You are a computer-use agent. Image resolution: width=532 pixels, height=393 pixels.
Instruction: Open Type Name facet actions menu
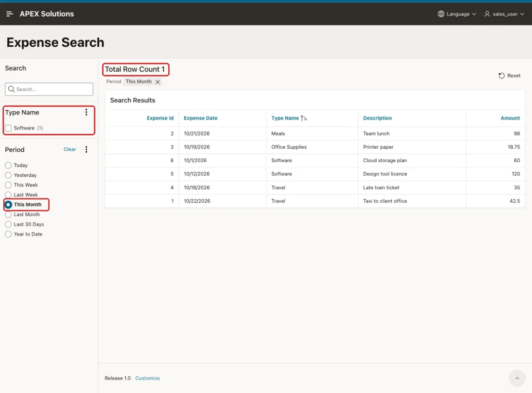point(86,112)
